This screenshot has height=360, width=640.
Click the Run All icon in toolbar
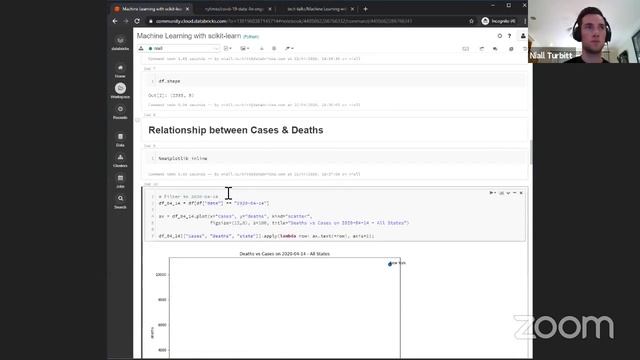point(262,48)
